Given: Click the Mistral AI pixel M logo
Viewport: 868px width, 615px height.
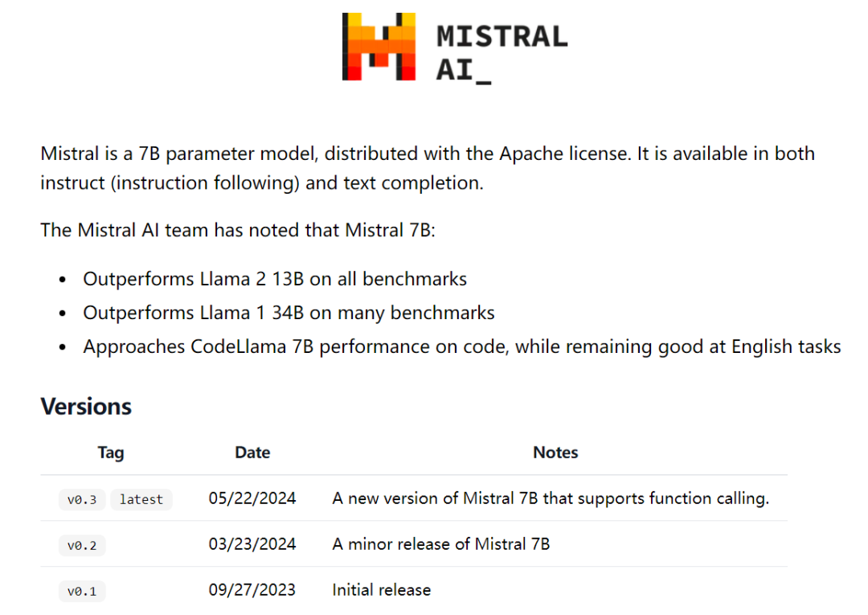Looking at the screenshot, I should pyautogui.click(x=379, y=47).
